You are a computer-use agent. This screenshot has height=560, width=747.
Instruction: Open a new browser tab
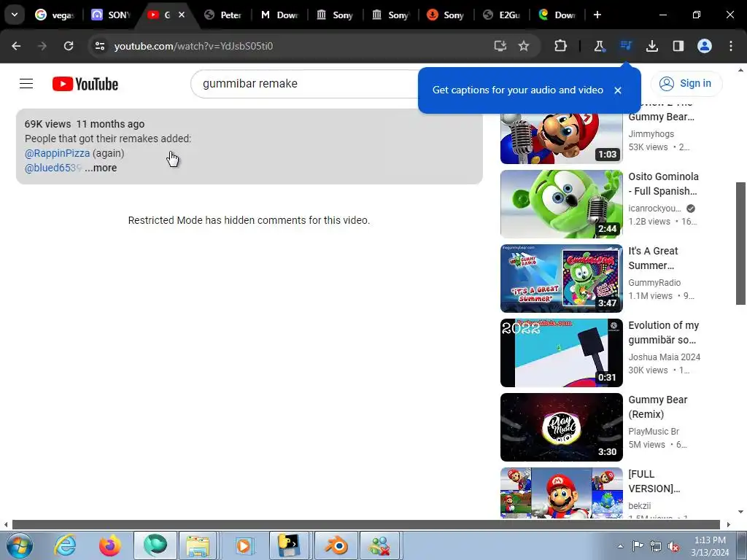597,15
